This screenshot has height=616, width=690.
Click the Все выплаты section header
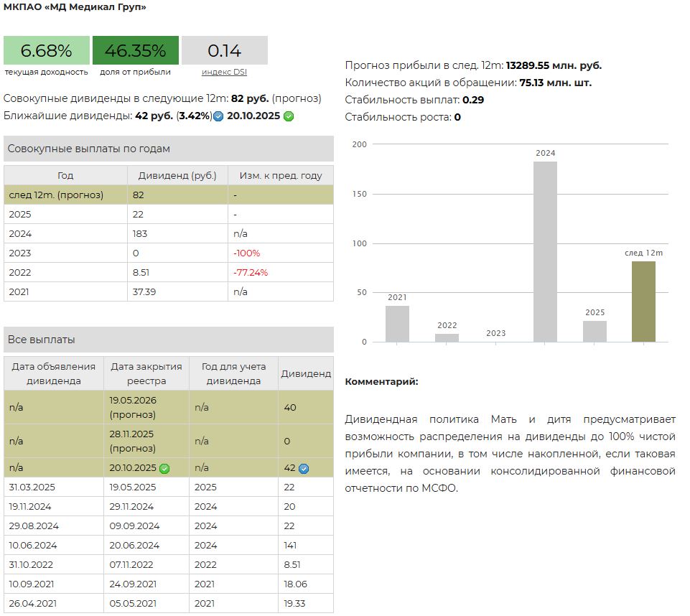point(168,340)
